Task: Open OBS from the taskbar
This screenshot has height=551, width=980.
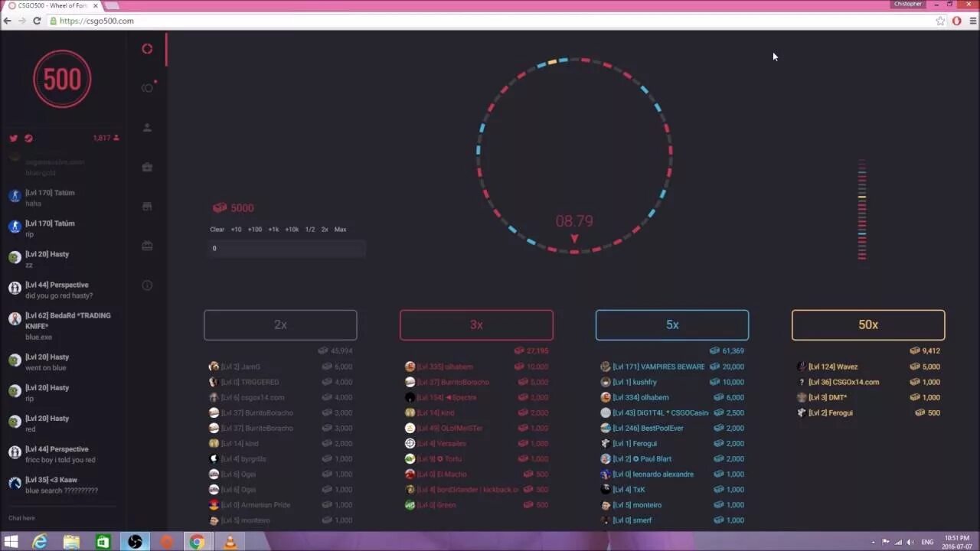Action: 135,542
